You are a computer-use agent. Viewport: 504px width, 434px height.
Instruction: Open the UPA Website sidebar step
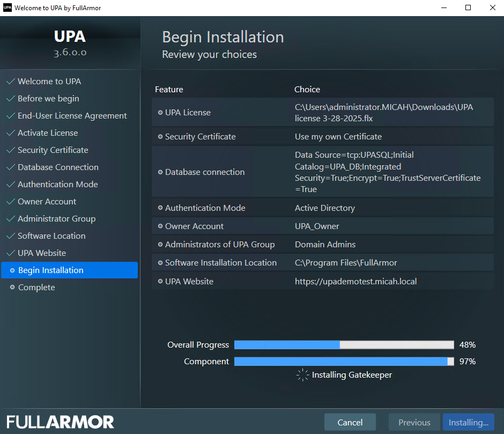(x=41, y=253)
